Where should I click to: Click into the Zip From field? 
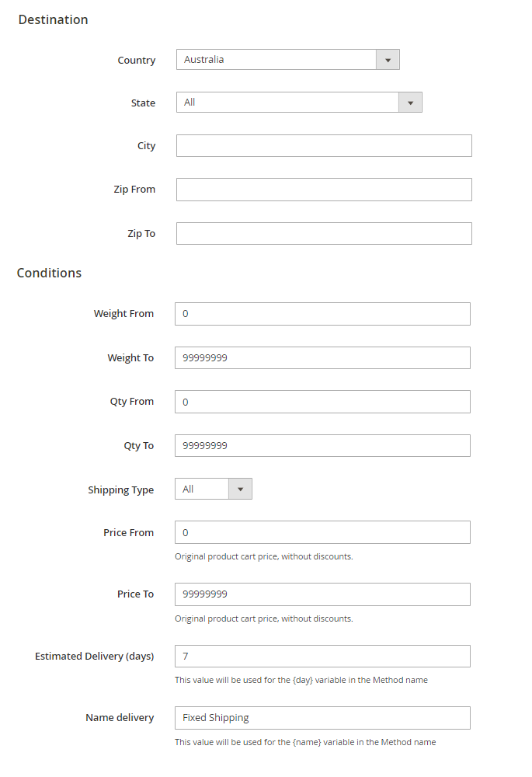324,190
